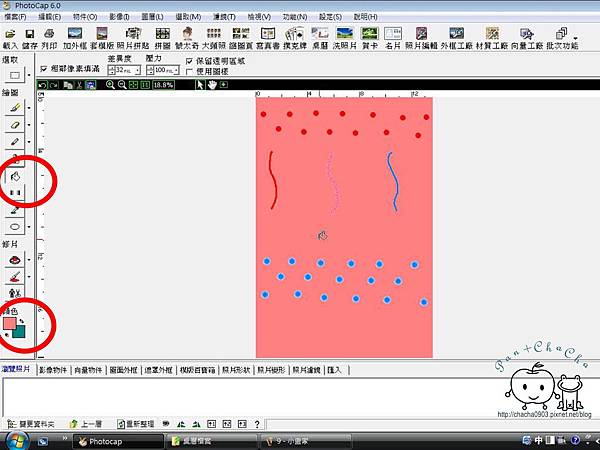Select the paint bucket fill tool
The image size is (600, 450).
15,176
